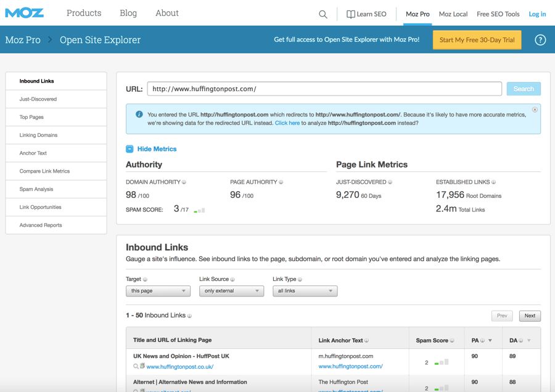The width and height of the screenshot is (555, 392).
Task: Click the spam score bar next to 3/17
Action: pos(199,211)
